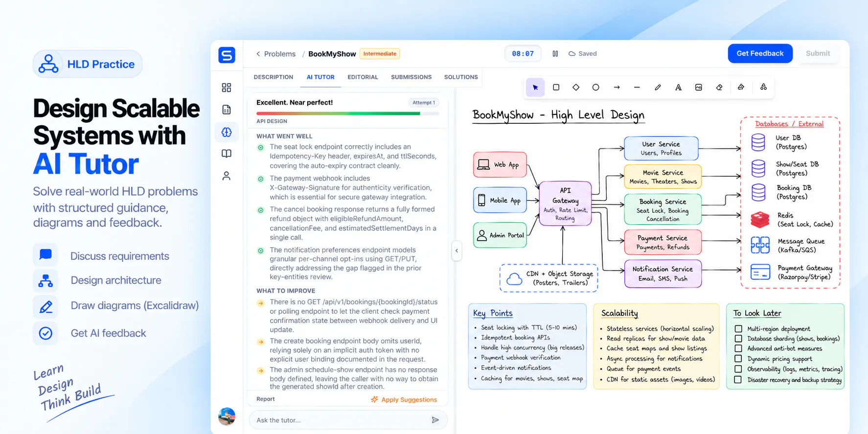Image resolution: width=868 pixels, height=434 pixels.
Task: Click the Redis icon in the diagram
Action: click(760, 220)
